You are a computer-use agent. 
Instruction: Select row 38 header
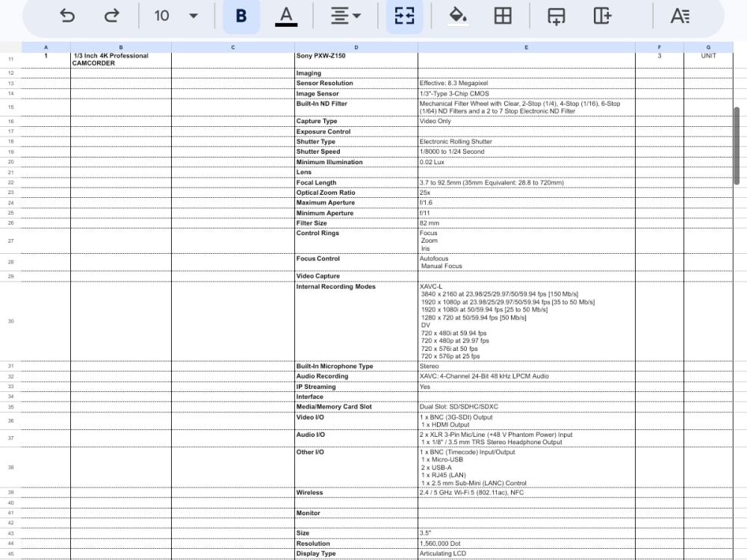pyautogui.click(x=10, y=467)
